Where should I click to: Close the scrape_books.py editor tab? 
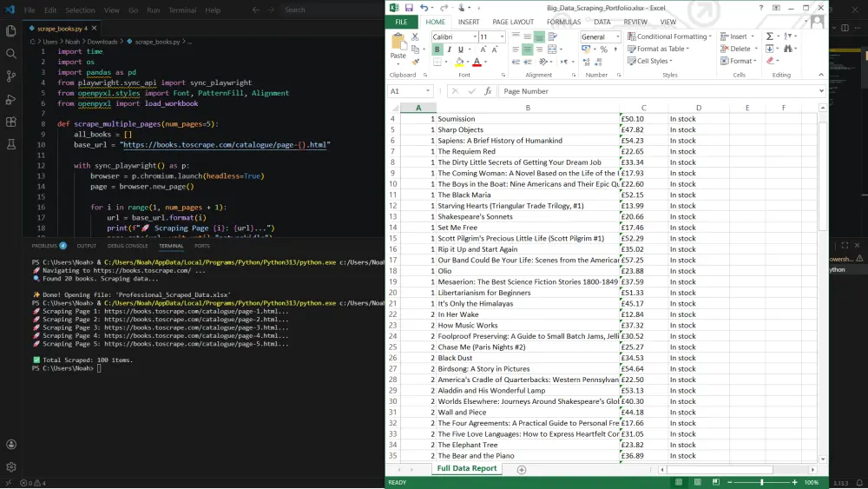[x=94, y=29]
